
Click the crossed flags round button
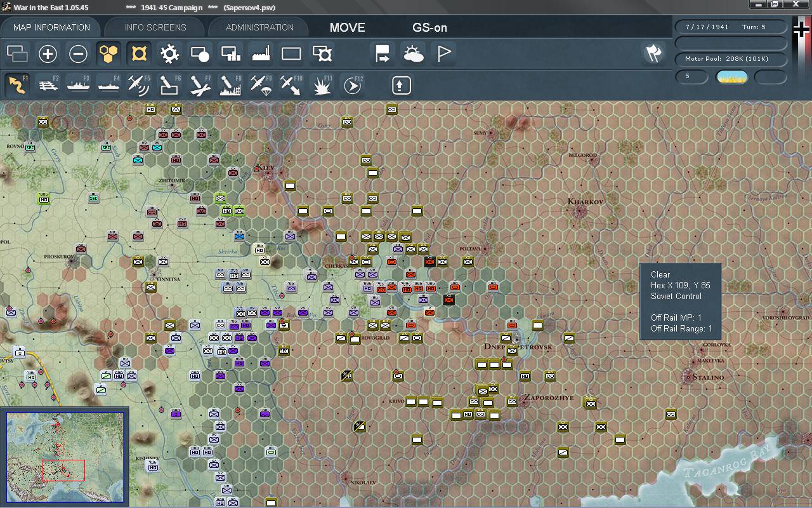point(653,53)
